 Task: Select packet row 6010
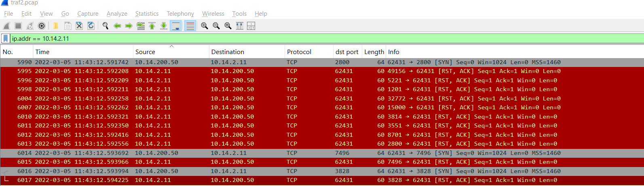pos(322,117)
